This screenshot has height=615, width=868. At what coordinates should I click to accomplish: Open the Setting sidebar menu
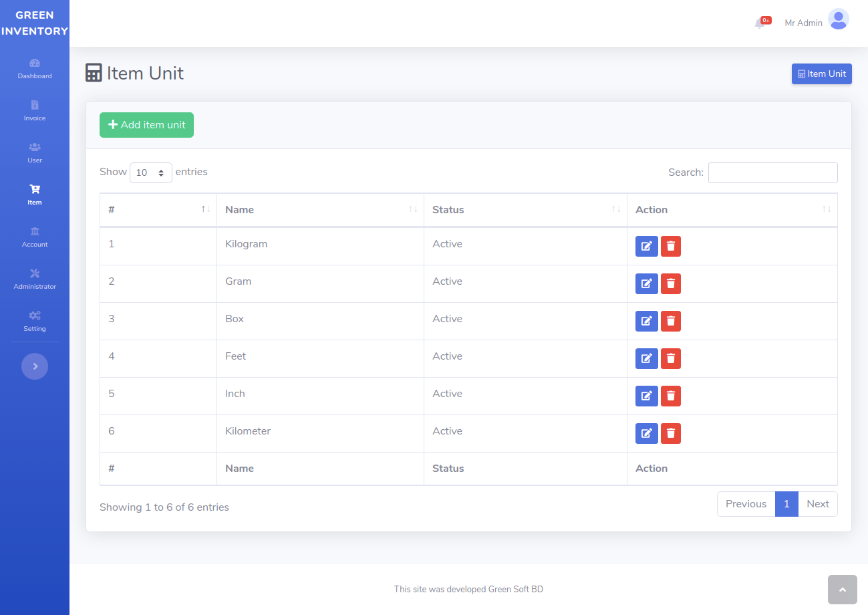35,321
